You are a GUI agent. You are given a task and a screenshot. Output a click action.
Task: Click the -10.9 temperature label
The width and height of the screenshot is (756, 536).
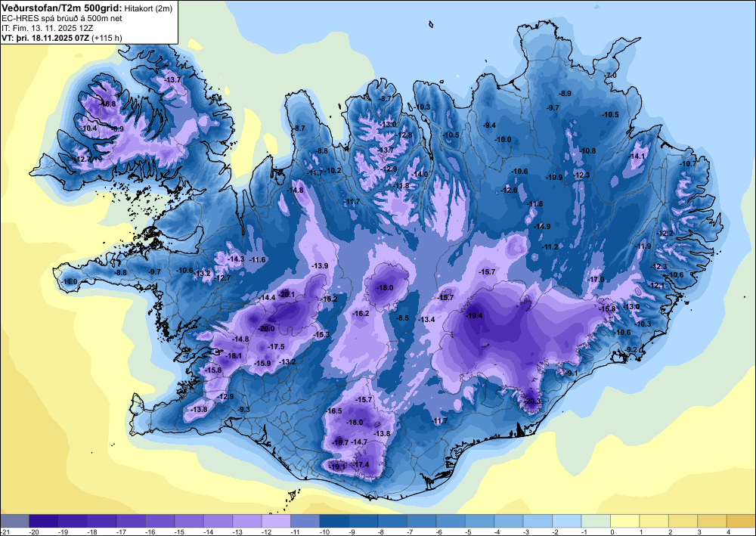(x=554, y=178)
